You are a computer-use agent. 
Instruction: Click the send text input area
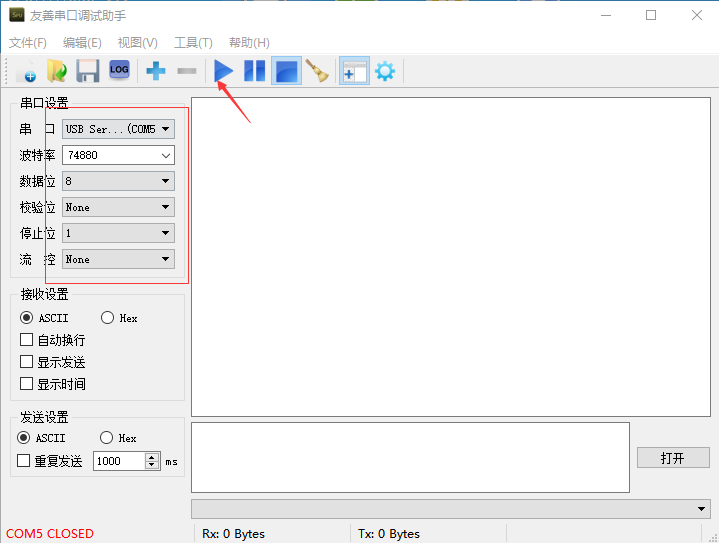pyautogui.click(x=410, y=457)
